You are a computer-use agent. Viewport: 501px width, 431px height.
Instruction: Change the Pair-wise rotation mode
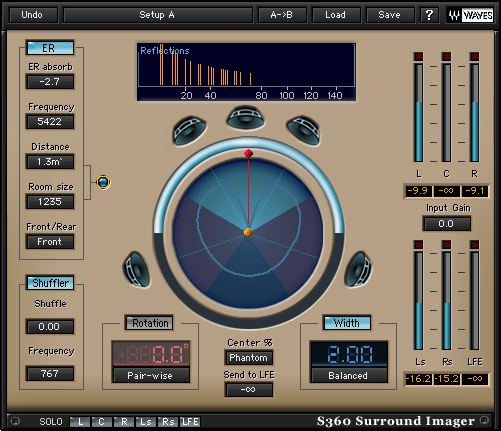click(x=151, y=375)
